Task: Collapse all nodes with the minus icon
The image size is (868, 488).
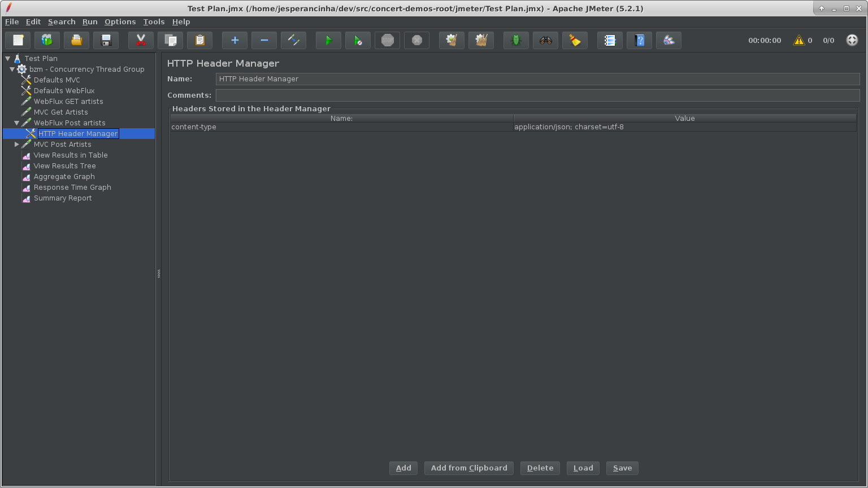Action: 264,40
